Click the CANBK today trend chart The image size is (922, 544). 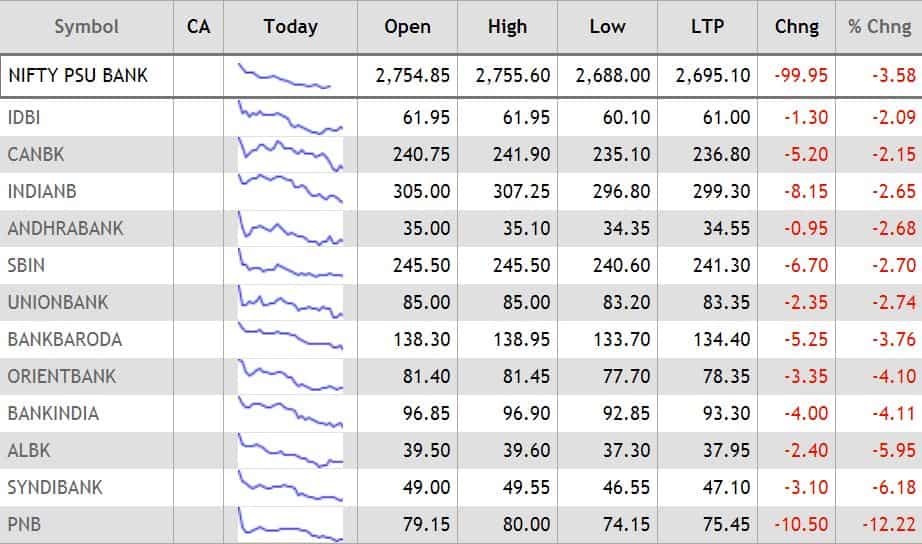[290, 154]
